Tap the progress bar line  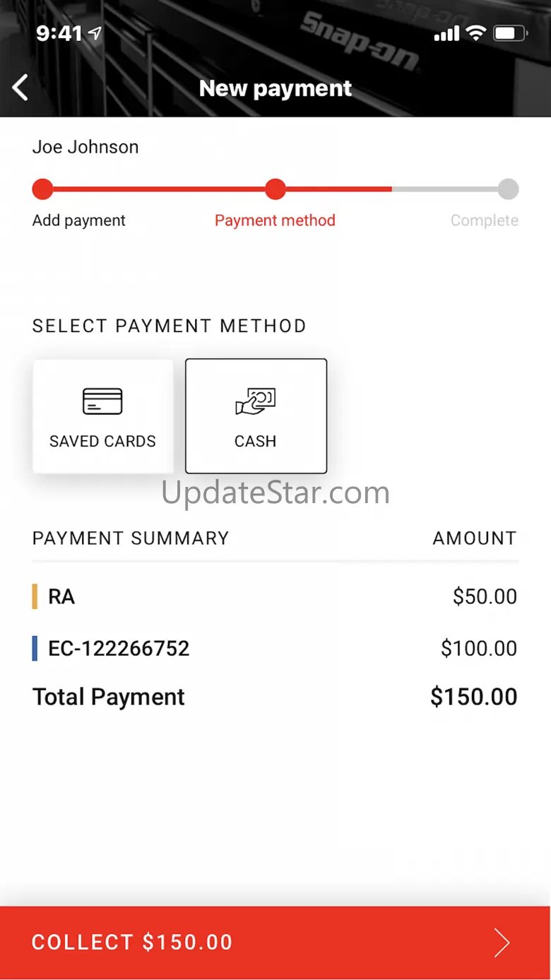click(x=275, y=189)
